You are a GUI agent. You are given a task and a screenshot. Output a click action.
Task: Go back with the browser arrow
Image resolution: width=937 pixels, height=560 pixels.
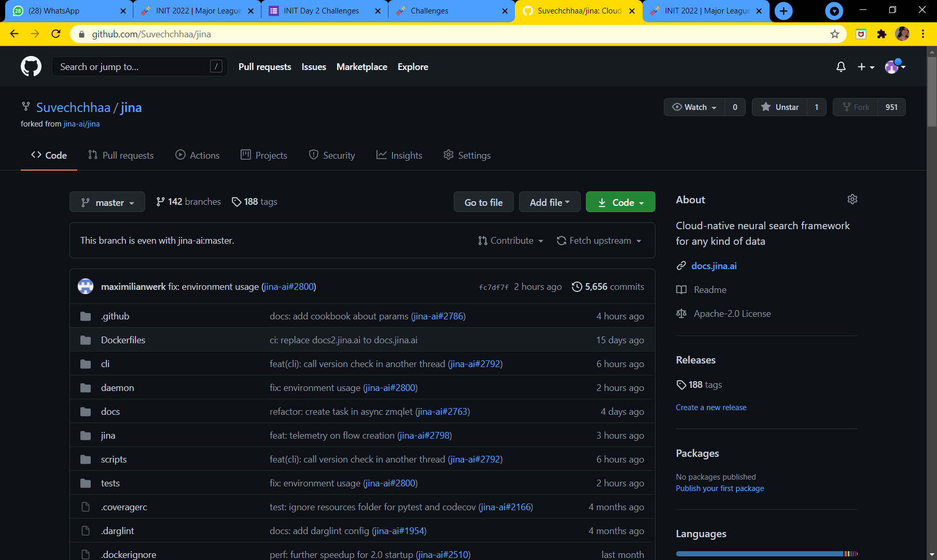[14, 34]
